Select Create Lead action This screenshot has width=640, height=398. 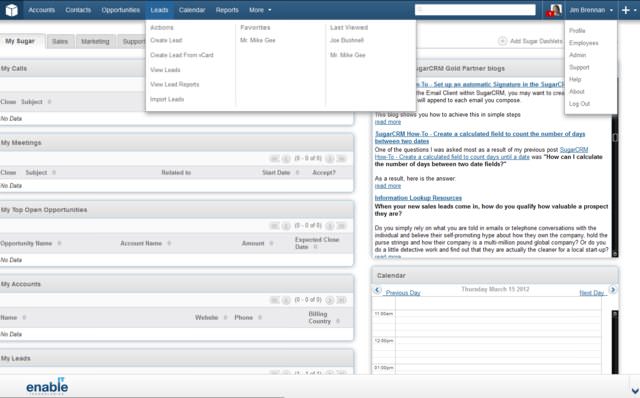[166, 40]
